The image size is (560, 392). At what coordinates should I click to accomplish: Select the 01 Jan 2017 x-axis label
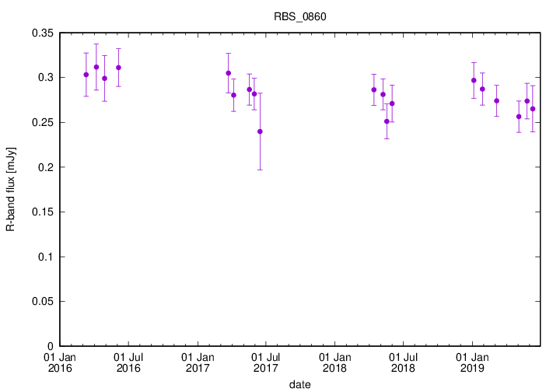198,362
